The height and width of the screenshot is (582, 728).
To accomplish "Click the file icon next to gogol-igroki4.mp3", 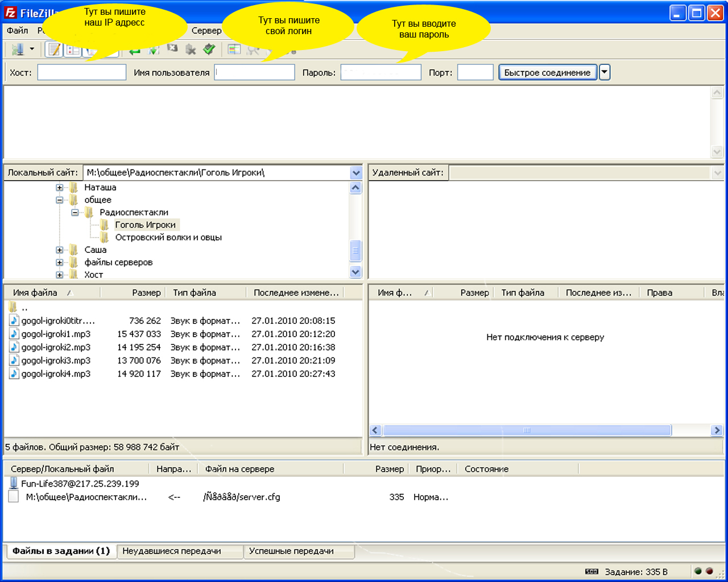I will click(14, 374).
